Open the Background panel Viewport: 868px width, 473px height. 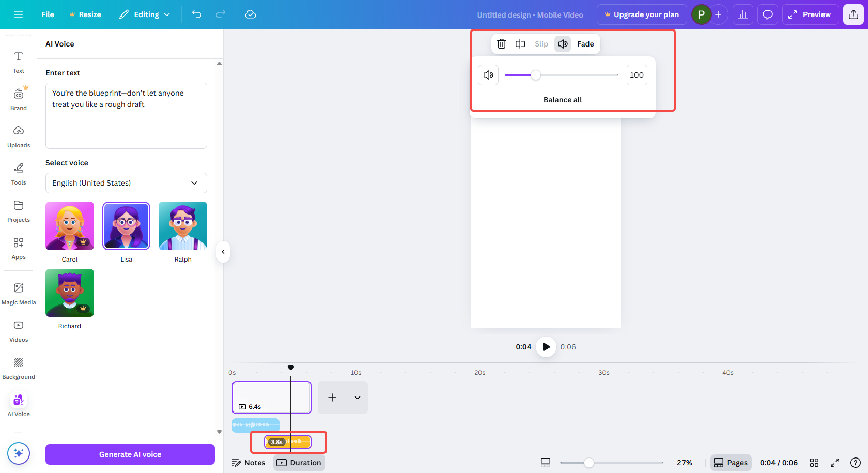[18, 368]
